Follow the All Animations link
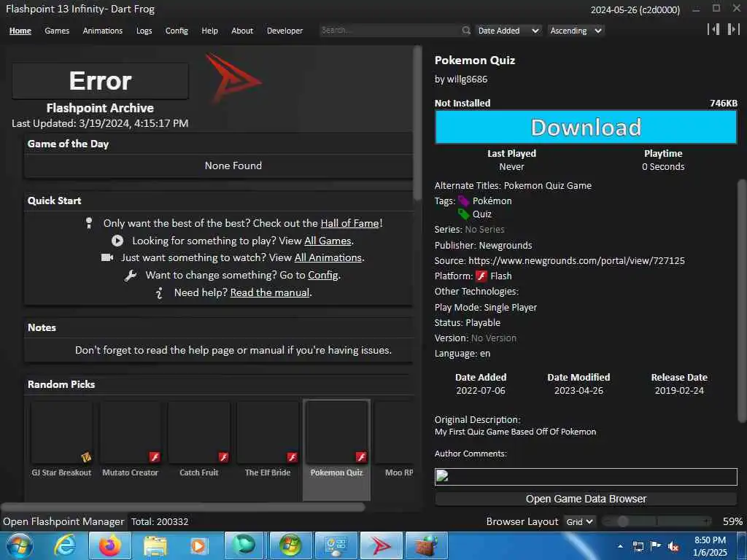 (x=328, y=257)
